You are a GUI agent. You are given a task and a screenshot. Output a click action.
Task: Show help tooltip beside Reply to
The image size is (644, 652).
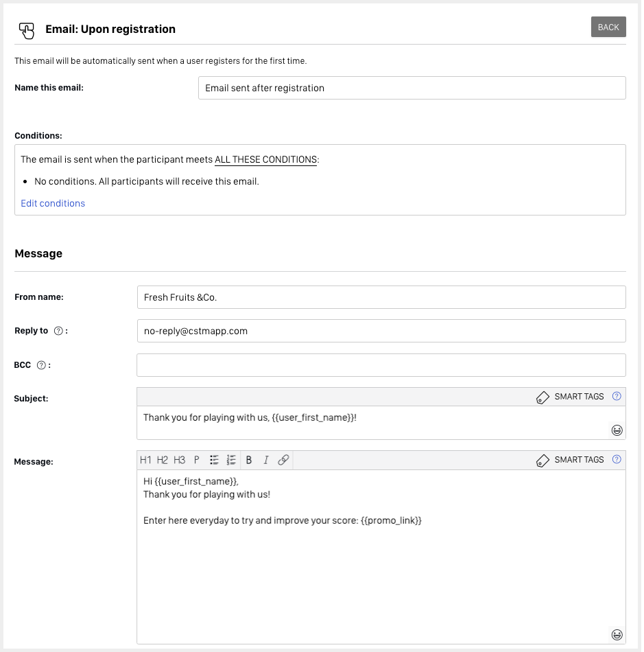pos(58,331)
